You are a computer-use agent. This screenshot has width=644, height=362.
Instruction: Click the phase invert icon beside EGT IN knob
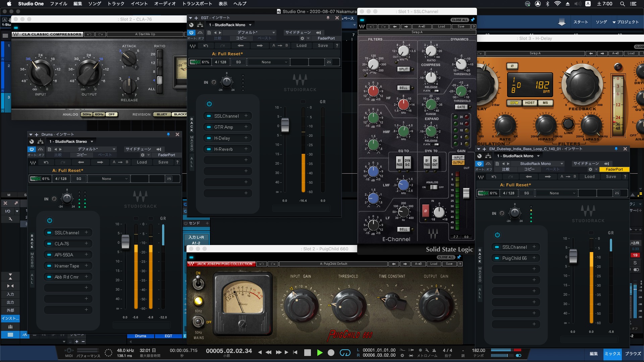click(x=214, y=82)
